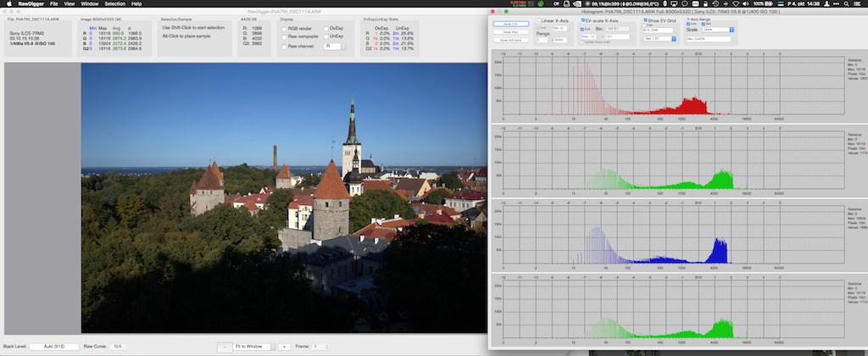The height and width of the screenshot is (356, 868).
Task: Click the Bluetooth icon in menu bar
Action: 726,3
